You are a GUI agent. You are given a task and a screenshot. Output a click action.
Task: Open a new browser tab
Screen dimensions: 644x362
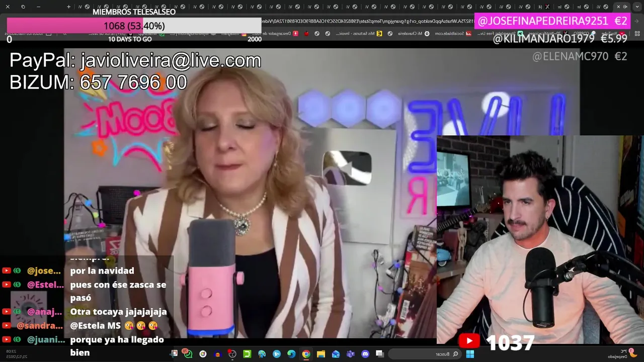(x=69, y=7)
